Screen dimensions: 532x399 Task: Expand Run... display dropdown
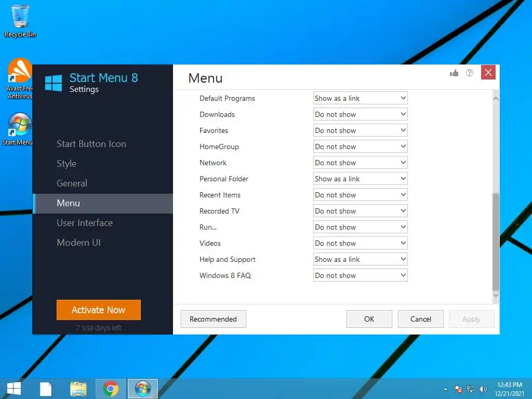(361, 228)
